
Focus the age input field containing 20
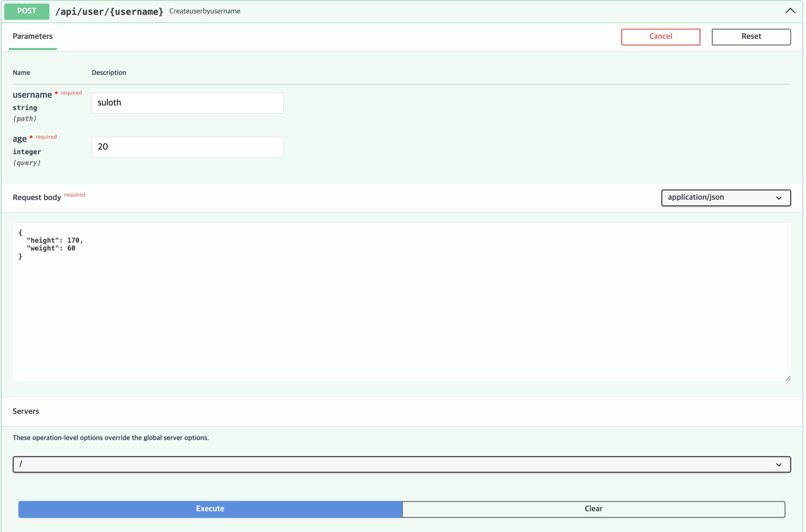coord(187,147)
